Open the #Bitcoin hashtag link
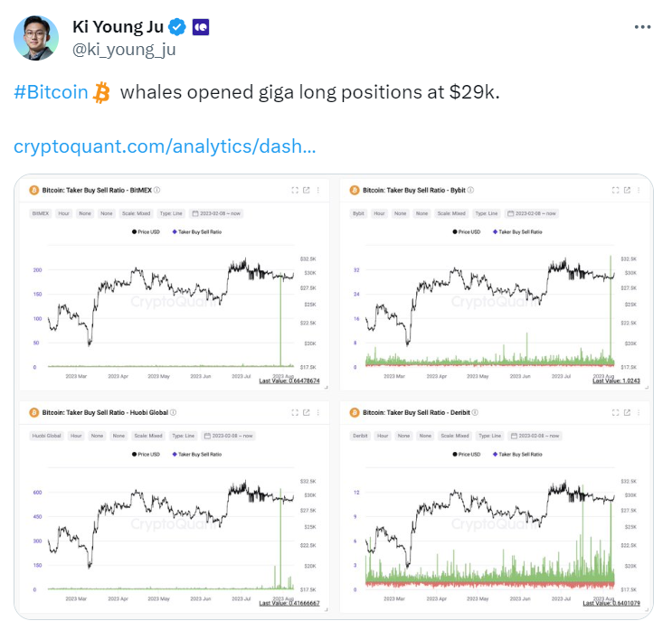The height and width of the screenshot is (621, 672). point(51,92)
